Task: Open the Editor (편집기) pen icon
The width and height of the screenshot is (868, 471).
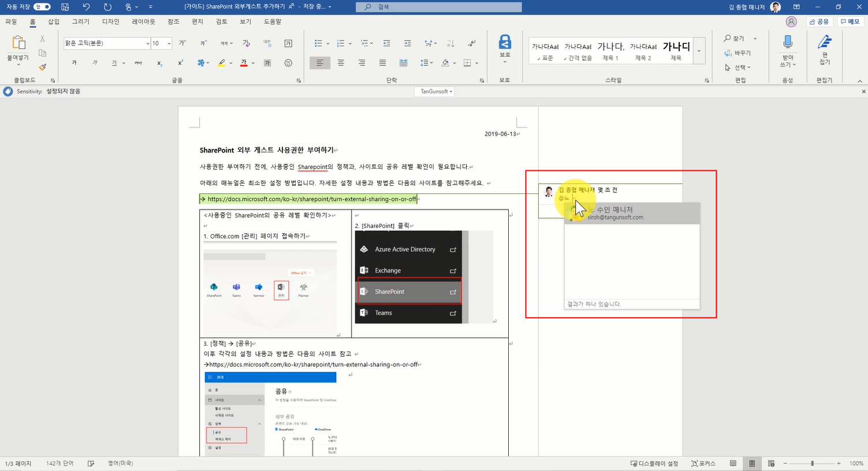Action: pos(825,42)
